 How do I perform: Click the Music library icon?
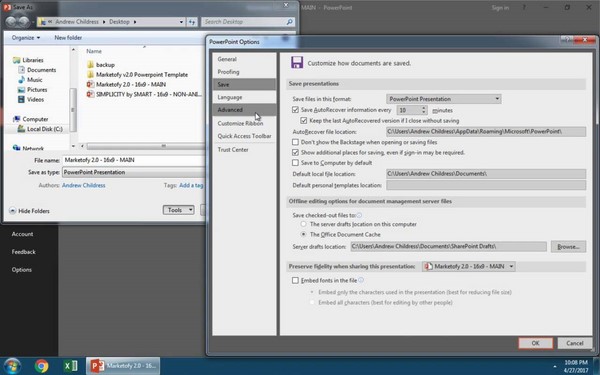click(x=21, y=80)
